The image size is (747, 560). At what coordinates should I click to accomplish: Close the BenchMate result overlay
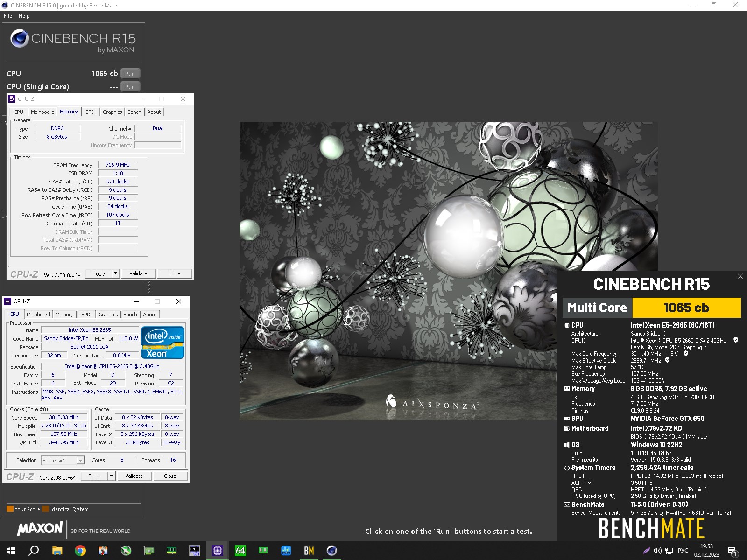tap(740, 276)
